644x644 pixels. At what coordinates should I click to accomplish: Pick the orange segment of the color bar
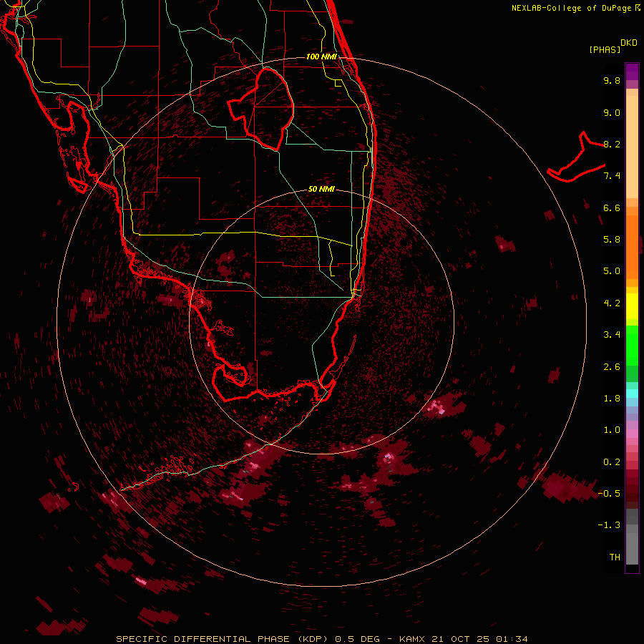[x=632, y=246]
